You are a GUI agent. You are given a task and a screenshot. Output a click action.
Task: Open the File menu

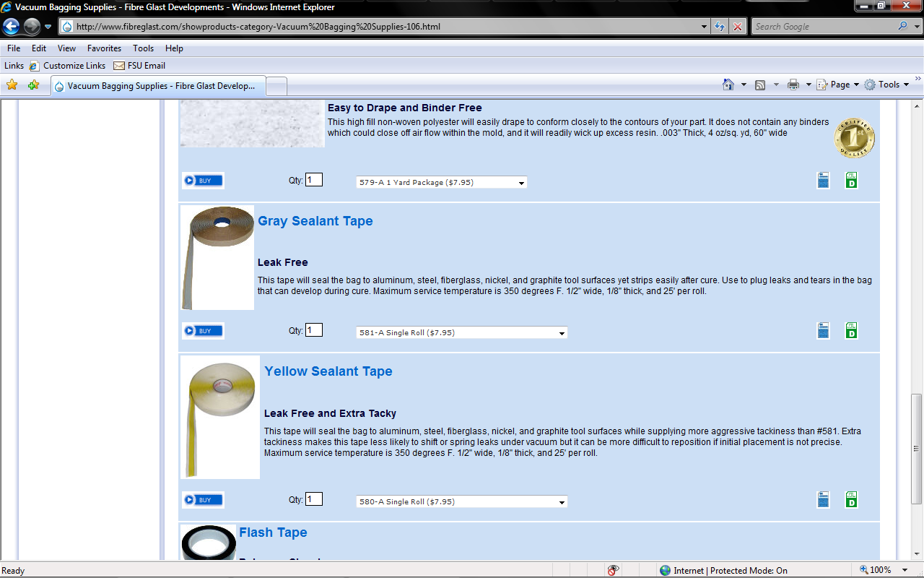(14, 48)
